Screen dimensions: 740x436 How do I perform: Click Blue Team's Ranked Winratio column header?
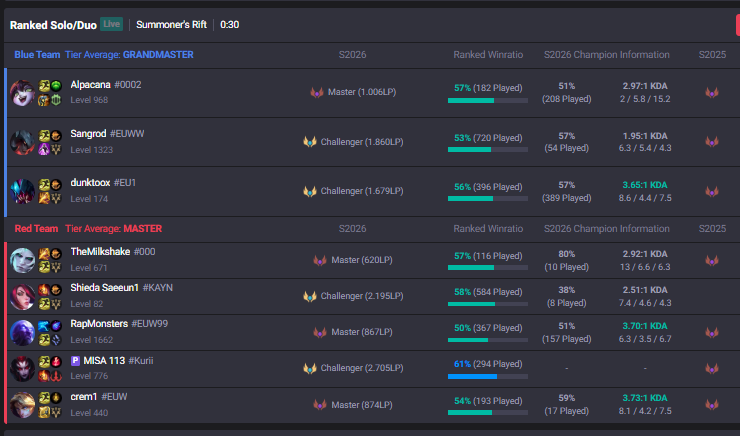coord(488,55)
